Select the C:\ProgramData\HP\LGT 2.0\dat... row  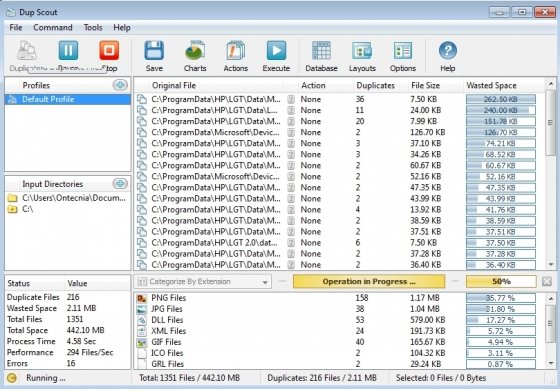(340, 243)
